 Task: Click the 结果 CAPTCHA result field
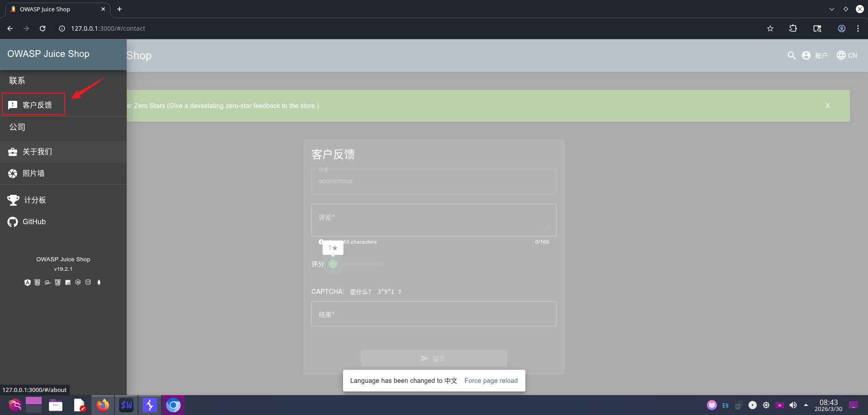coord(434,314)
